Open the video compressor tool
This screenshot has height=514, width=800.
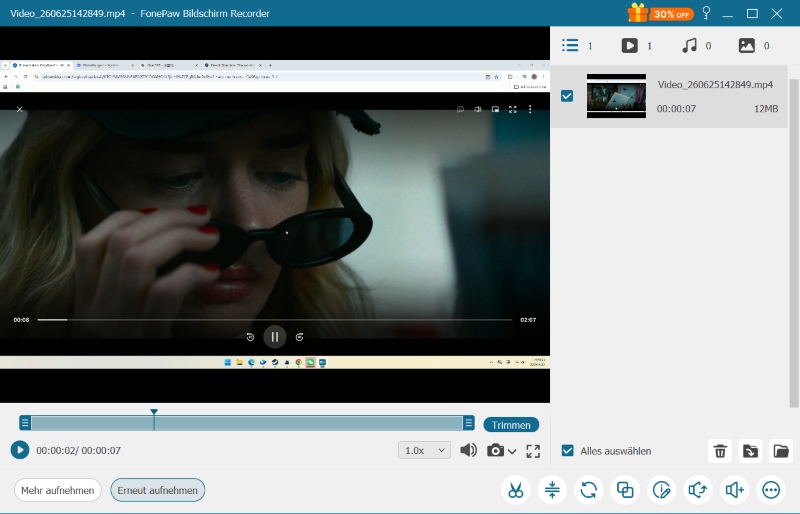[552, 490]
